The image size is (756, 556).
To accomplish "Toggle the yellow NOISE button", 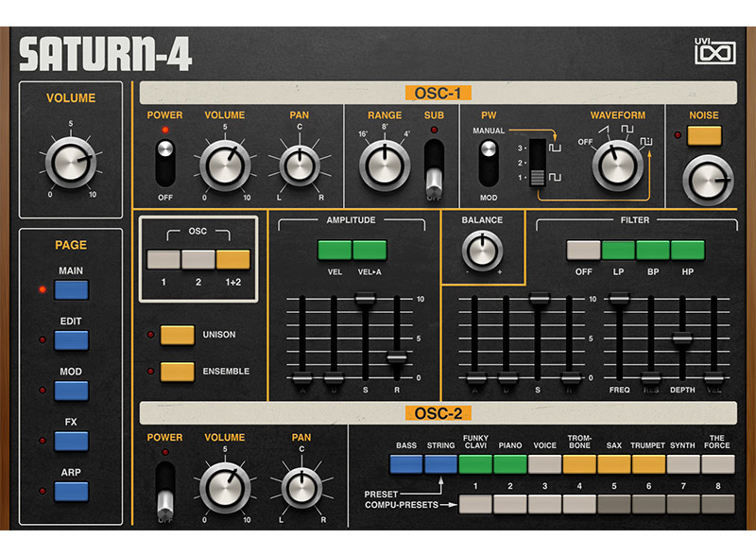I will pos(704,135).
